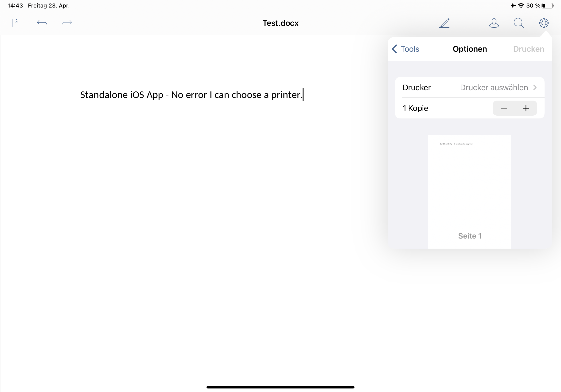Increase the number of copies
This screenshot has height=392, width=561.
click(526, 108)
